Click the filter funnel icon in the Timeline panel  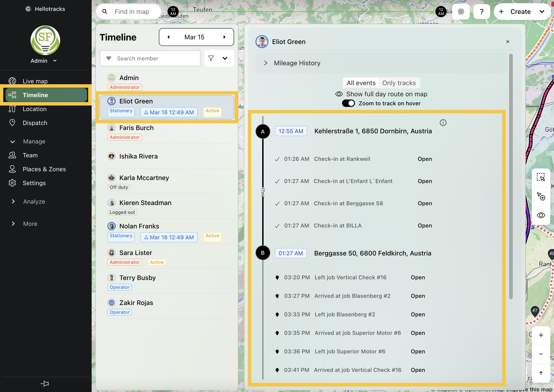click(x=211, y=58)
